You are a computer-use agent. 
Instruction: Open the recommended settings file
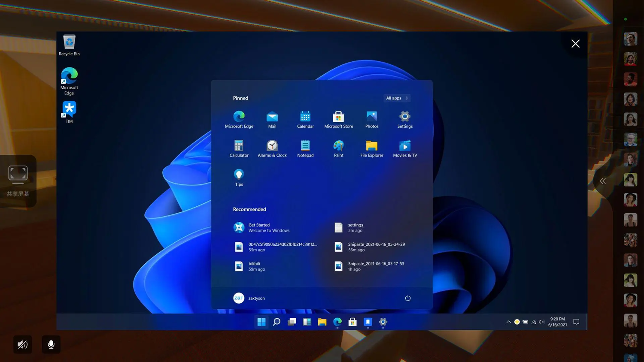pos(355,228)
